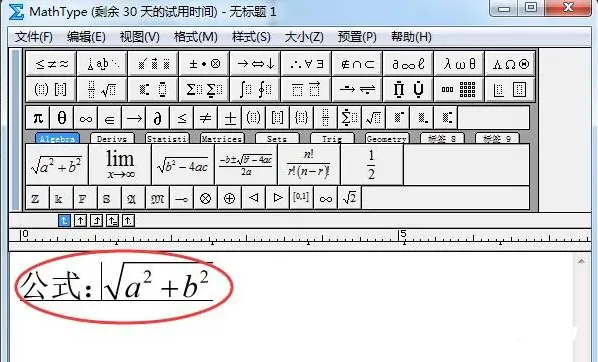Open the products and set theory templates palette

point(408,89)
